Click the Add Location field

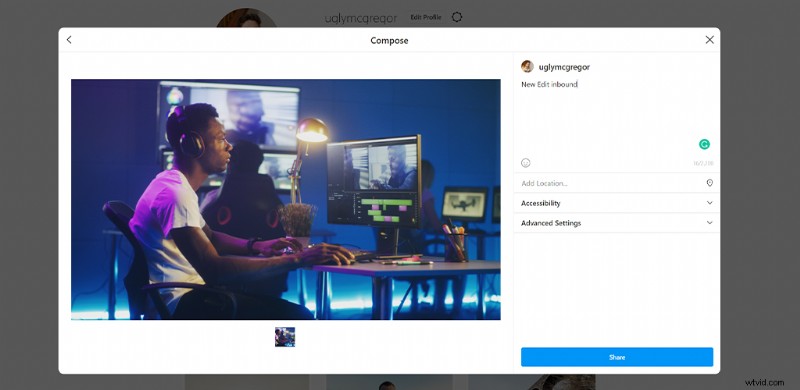tap(616, 183)
